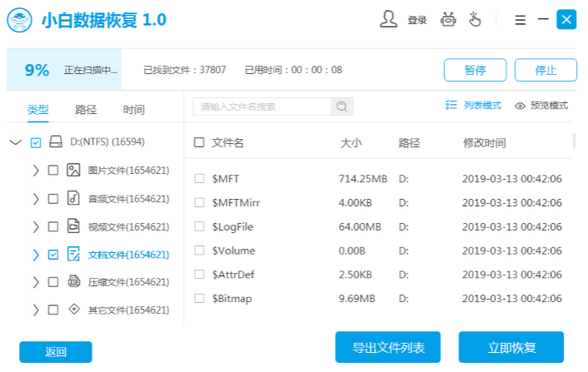The width and height of the screenshot is (588, 372).
Task: Switch to the 时间 tab
Action: tap(134, 109)
